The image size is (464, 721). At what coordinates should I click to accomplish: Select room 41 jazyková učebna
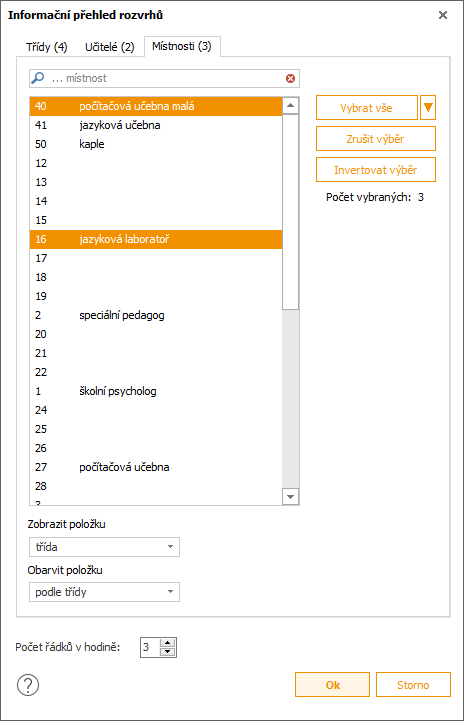pos(156,125)
